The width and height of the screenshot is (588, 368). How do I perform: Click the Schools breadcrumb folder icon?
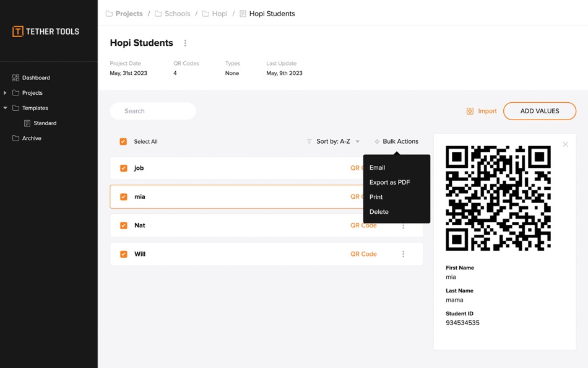[158, 14]
